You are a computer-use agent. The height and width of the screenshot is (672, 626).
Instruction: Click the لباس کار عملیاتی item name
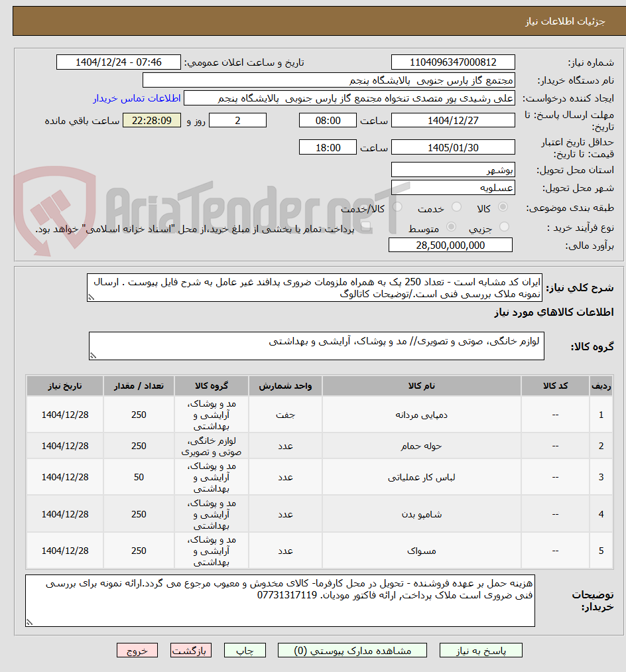click(x=422, y=478)
